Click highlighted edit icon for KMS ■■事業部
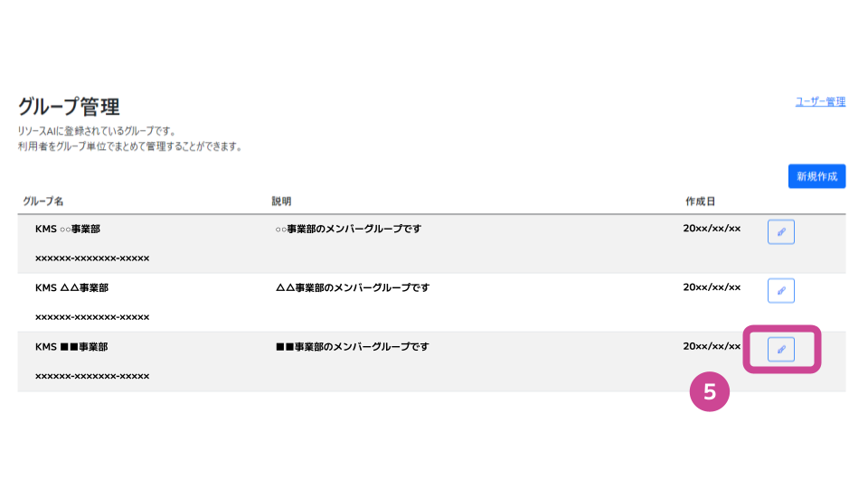The width and height of the screenshot is (868, 488). 780,349
